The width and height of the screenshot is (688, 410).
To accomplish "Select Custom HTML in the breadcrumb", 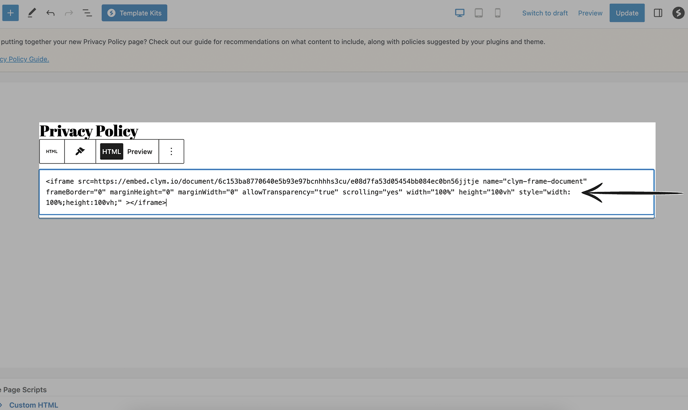I will click(33, 405).
